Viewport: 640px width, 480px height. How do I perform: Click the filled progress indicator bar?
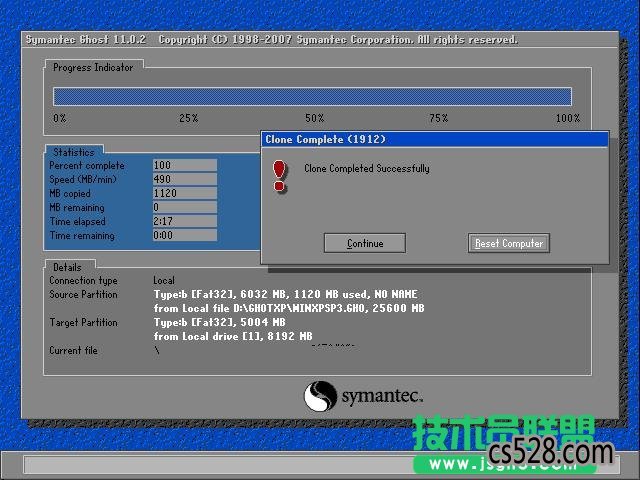click(312, 97)
